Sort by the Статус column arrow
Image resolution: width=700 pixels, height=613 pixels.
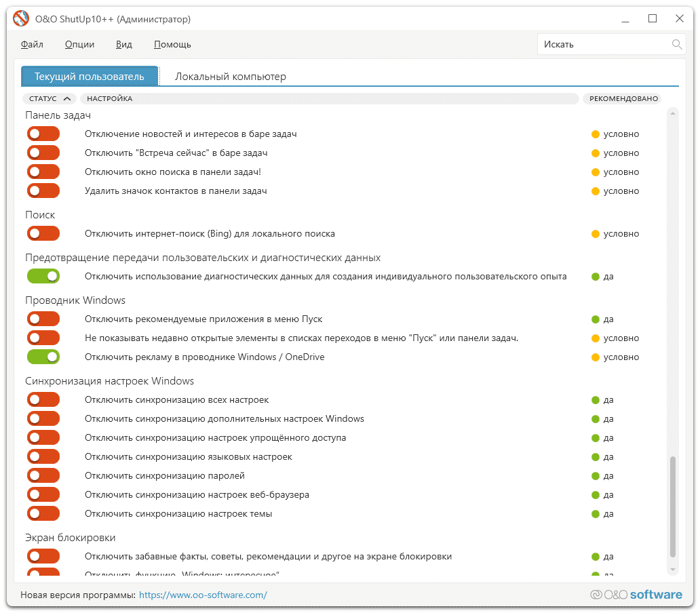(x=66, y=99)
